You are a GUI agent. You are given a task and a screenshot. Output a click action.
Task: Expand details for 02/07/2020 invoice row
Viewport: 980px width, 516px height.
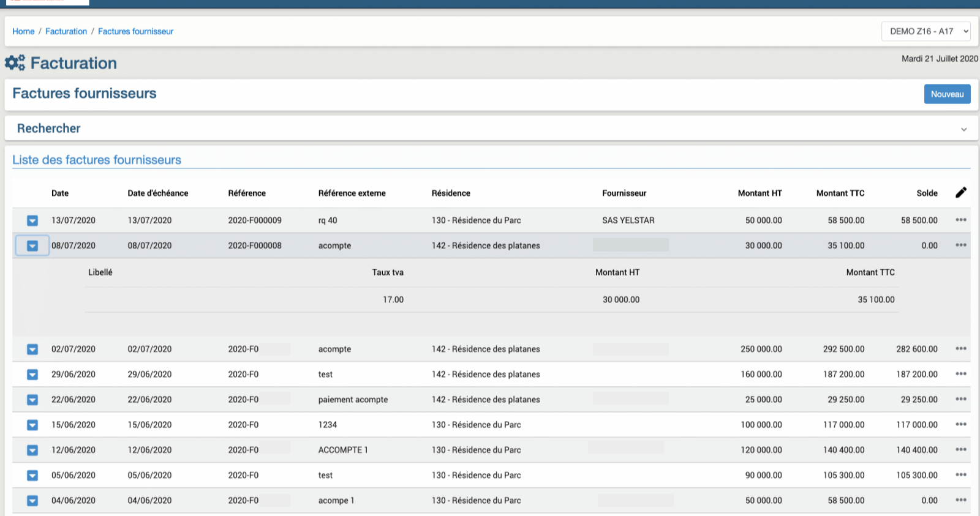(32, 349)
